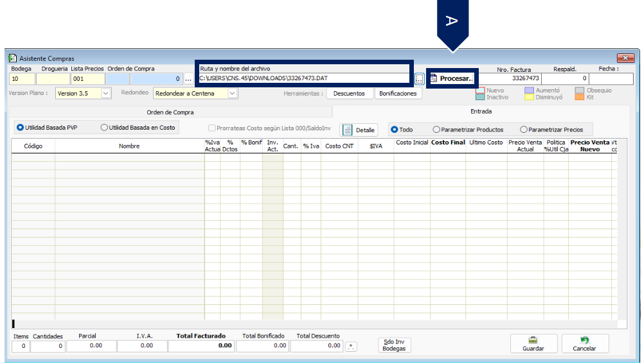Click the Total Bonificado field

point(262,346)
